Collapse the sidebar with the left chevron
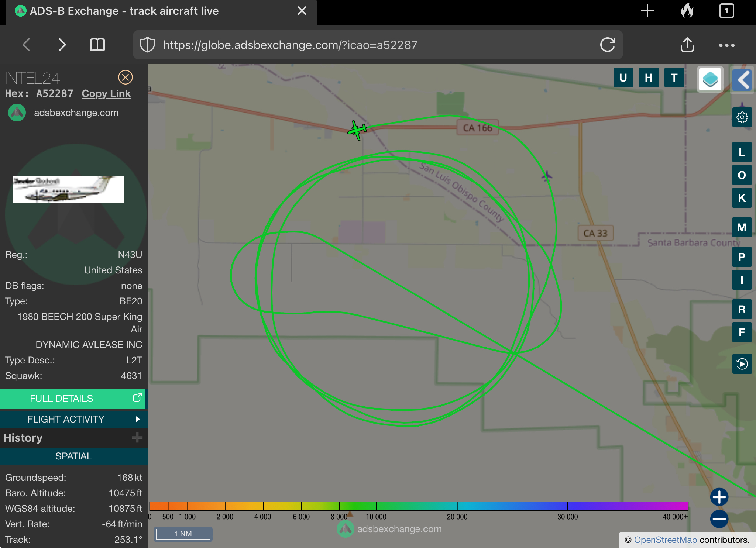The height and width of the screenshot is (548, 756). [x=742, y=79]
